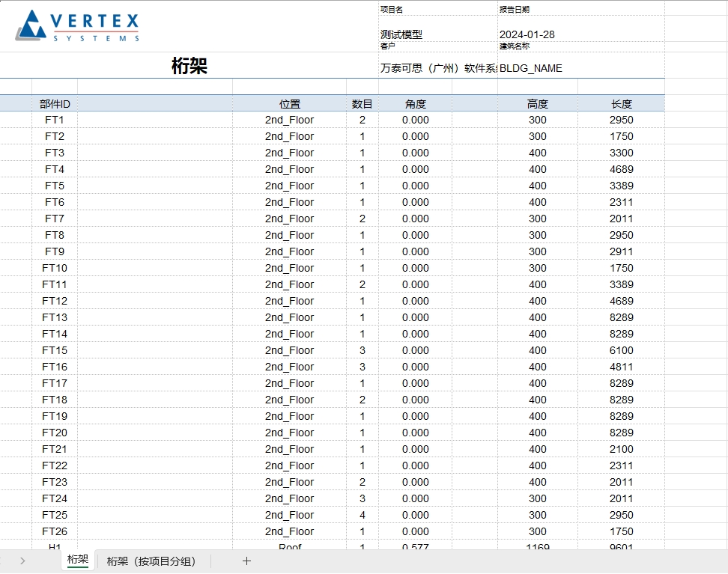Click the FT2 height value 300
The width and height of the screenshot is (728, 574).
tap(538, 136)
